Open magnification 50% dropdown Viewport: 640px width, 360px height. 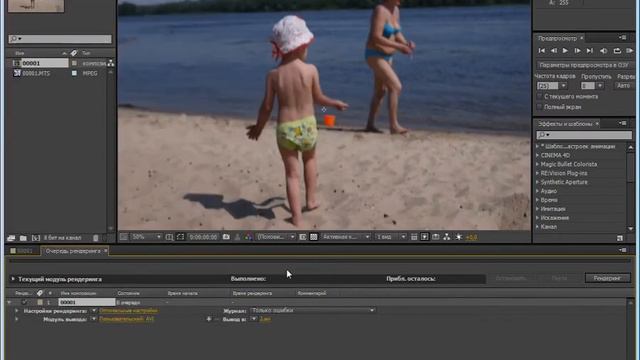(x=146, y=237)
